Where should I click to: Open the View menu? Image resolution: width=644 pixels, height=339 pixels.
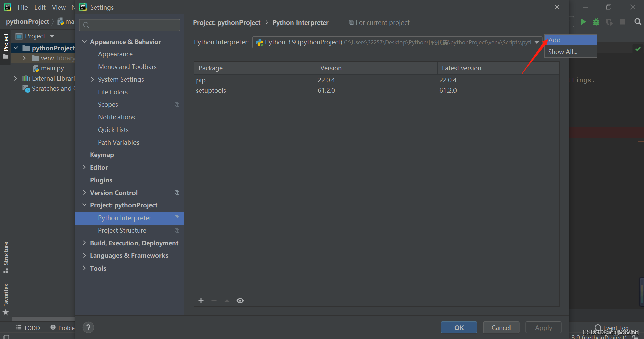[x=59, y=7]
